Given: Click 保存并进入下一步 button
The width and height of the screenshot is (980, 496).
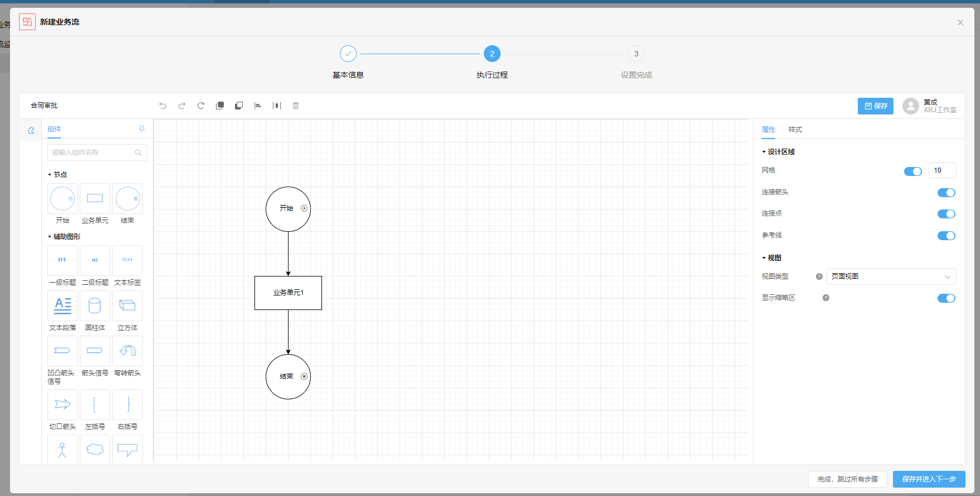Looking at the screenshot, I should 929,479.
